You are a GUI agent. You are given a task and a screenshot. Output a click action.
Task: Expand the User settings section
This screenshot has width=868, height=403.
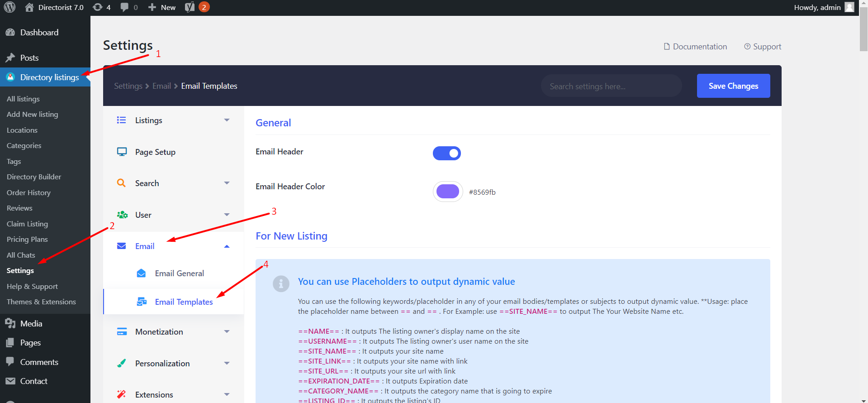tap(227, 215)
